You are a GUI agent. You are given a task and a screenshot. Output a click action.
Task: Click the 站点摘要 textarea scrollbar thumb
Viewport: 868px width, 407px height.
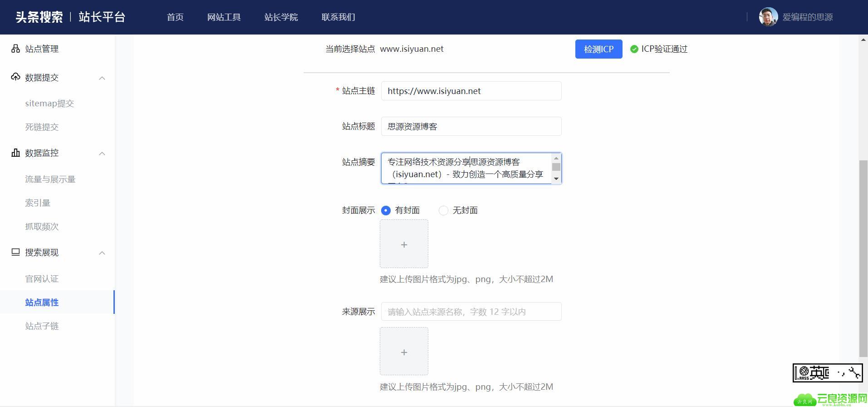tap(556, 167)
